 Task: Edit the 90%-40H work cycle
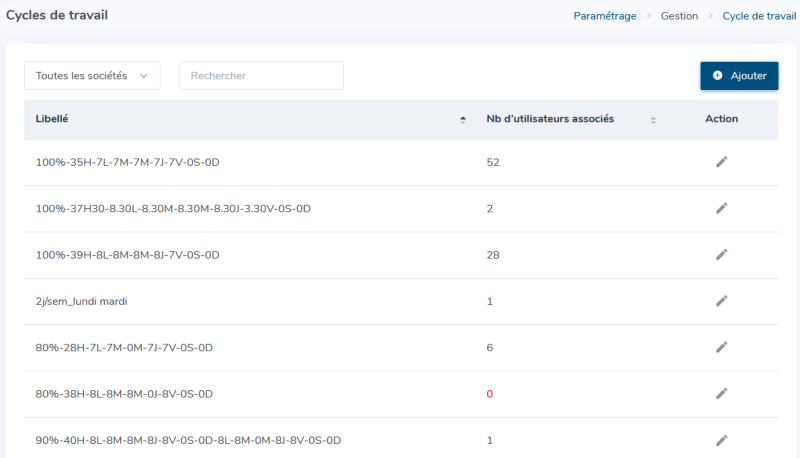(721, 441)
